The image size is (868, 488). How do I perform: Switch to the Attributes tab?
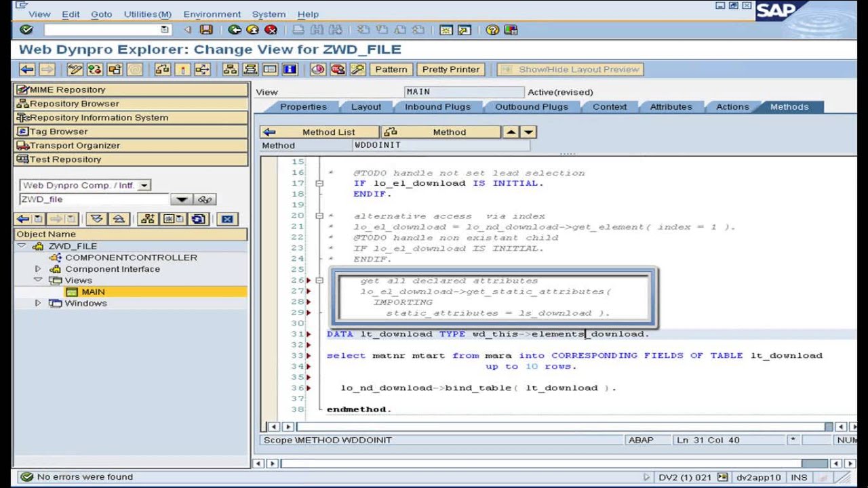pos(671,107)
